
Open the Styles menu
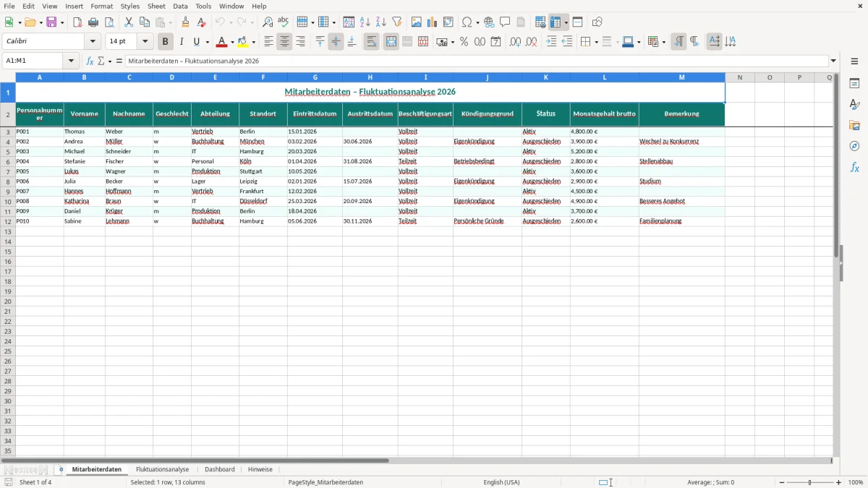130,6
